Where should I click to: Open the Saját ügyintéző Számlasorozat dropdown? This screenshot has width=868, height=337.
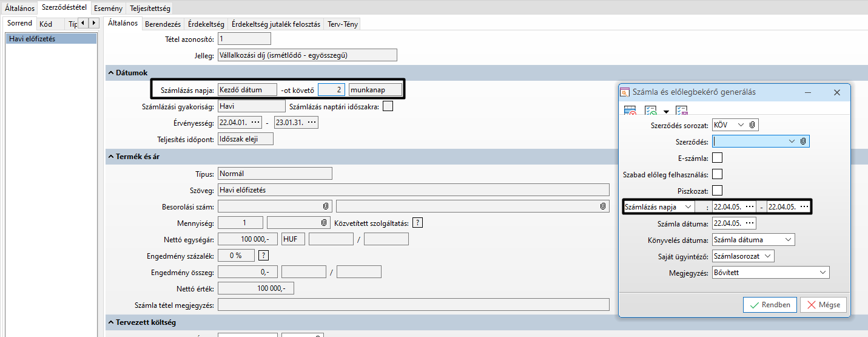click(x=767, y=256)
